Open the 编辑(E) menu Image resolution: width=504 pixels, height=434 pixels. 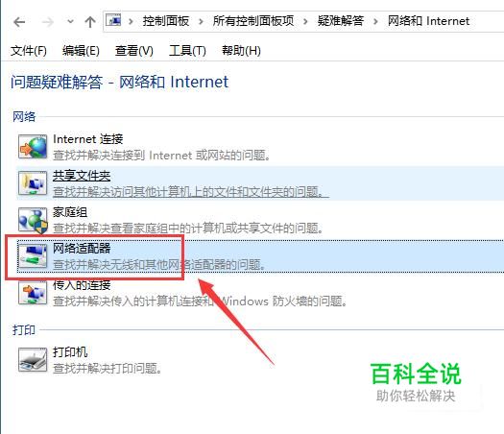point(81,51)
